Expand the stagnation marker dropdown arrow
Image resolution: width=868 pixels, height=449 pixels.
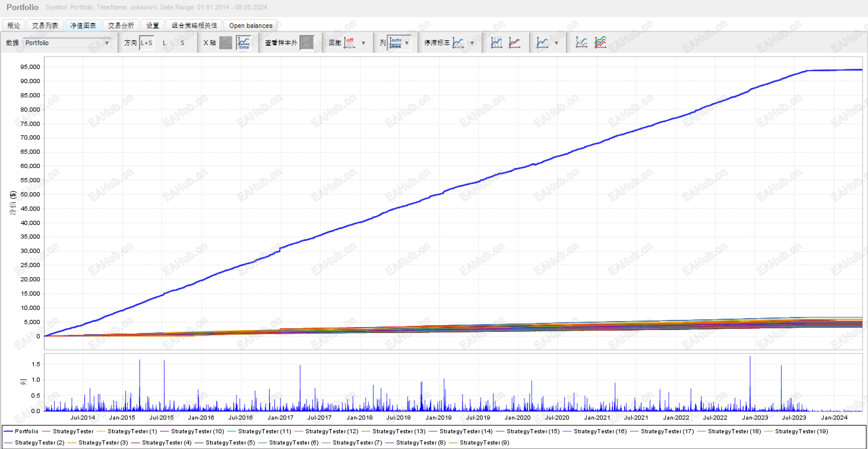(472, 43)
